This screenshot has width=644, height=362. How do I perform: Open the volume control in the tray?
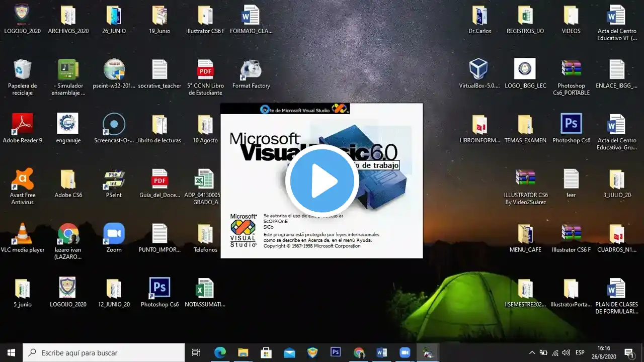[566, 352]
